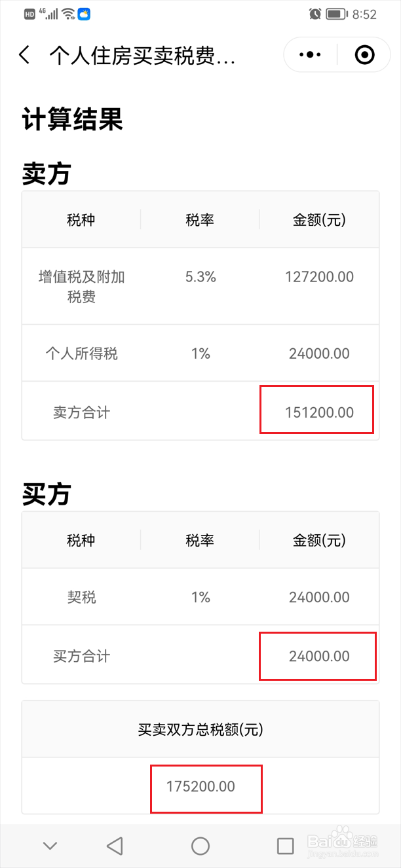Tap the 127200.00 VAT amount cell
Screen dimensions: 401x868
click(x=319, y=277)
